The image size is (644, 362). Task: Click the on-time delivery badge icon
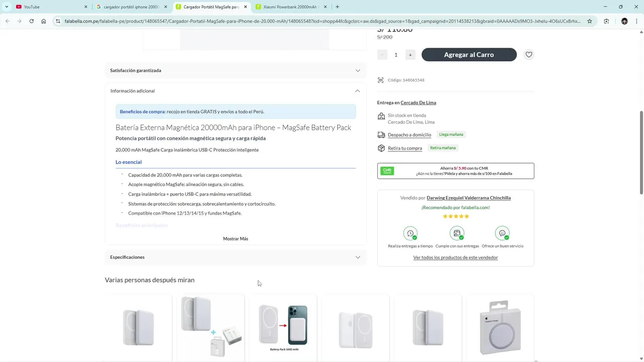pyautogui.click(x=410, y=234)
